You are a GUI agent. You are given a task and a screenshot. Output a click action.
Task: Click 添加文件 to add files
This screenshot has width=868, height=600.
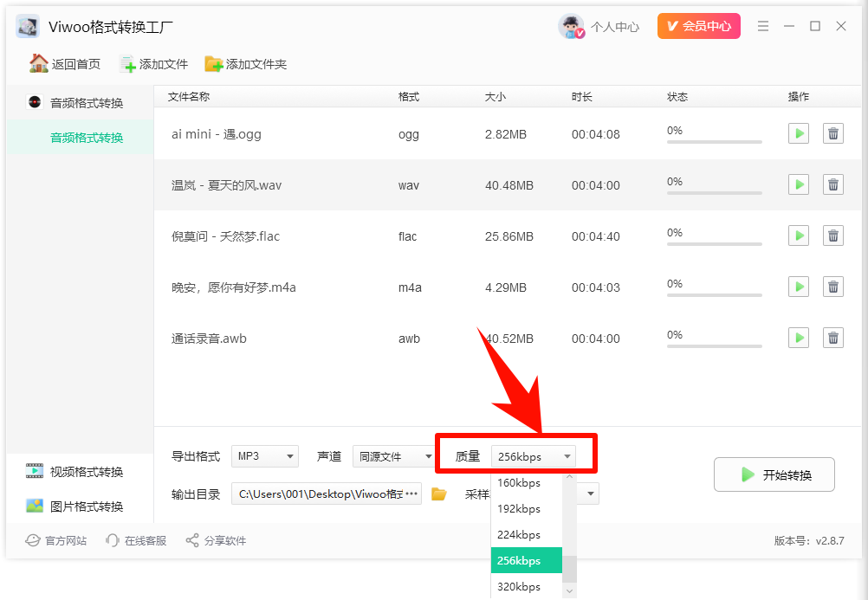tap(153, 64)
